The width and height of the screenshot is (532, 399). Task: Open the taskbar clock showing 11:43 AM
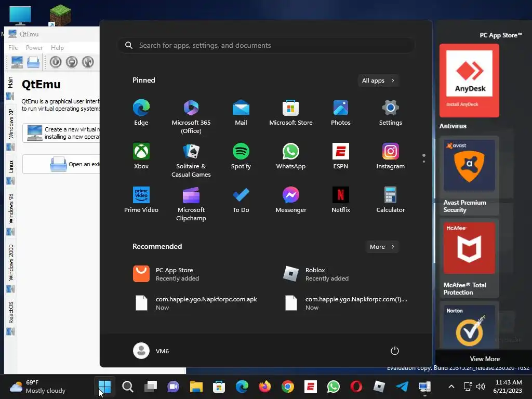click(508, 387)
